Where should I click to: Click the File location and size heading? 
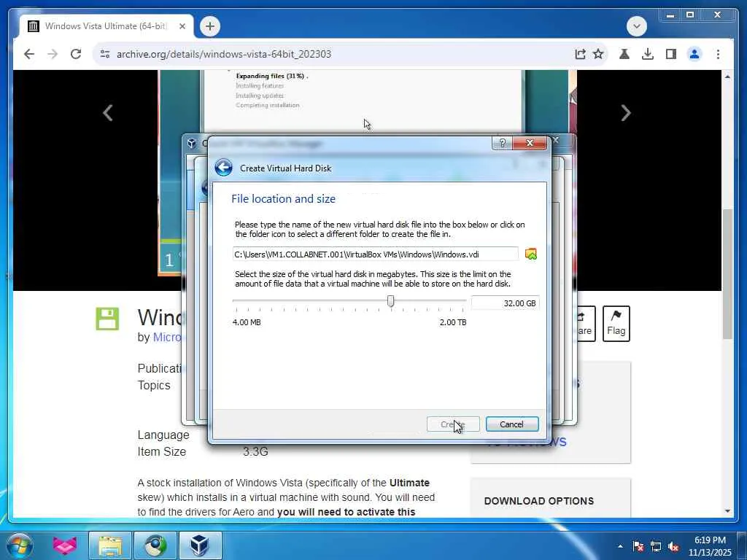(284, 198)
